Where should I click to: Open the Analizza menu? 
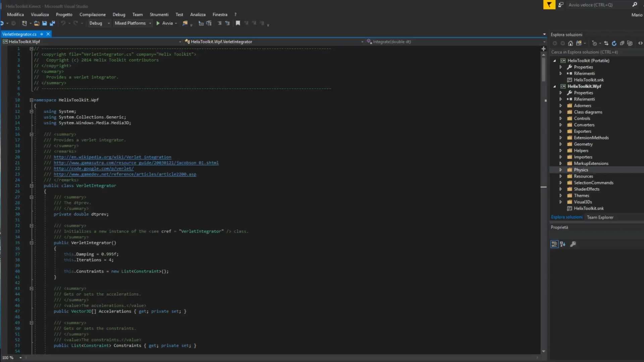click(x=198, y=14)
